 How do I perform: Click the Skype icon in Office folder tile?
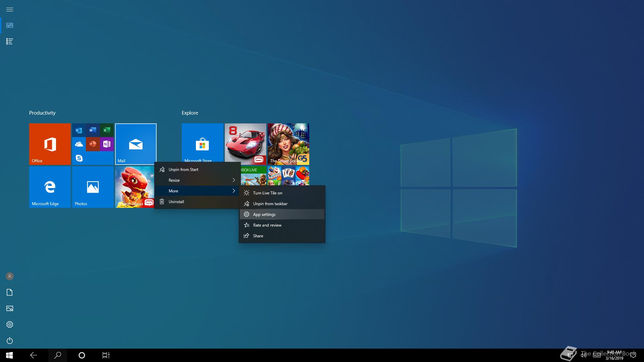pyautogui.click(x=79, y=158)
